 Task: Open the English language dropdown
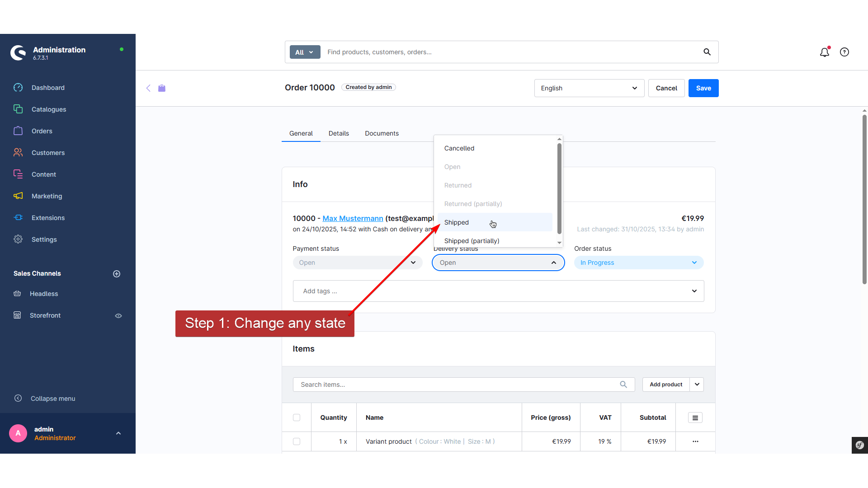click(589, 89)
